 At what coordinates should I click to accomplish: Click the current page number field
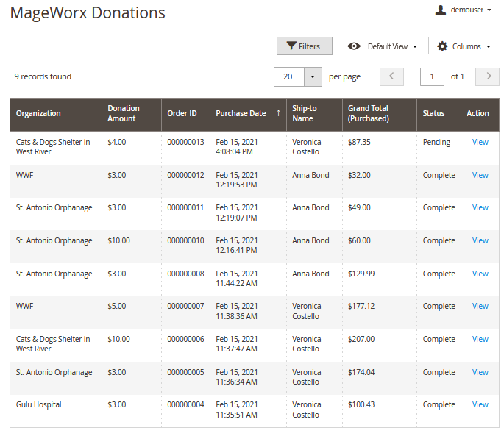(x=432, y=76)
